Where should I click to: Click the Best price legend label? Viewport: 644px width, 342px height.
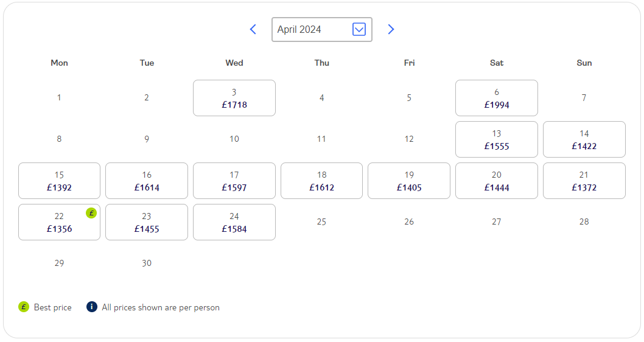pyautogui.click(x=52, y=307)
